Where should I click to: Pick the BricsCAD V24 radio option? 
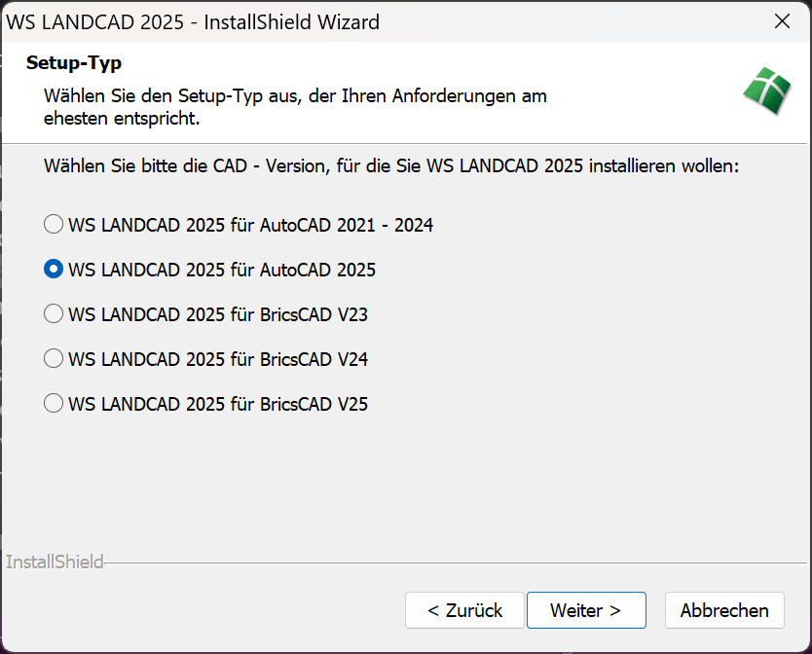(54, 359)
